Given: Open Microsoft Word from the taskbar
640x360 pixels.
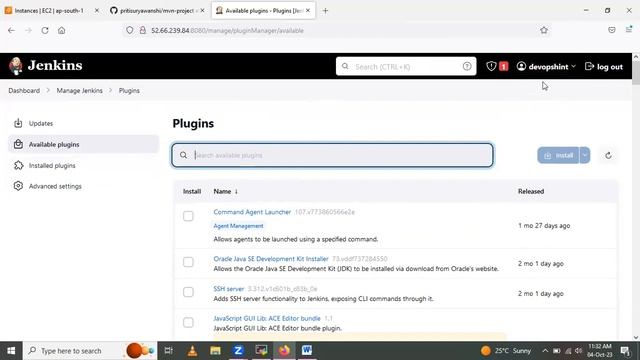Looking at the screenshot, I should [x=307, y=351].
